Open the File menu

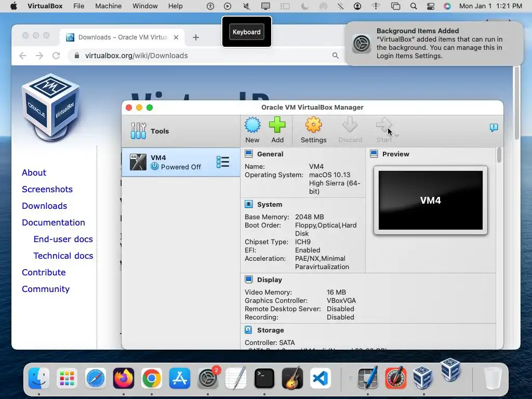[79, 6]
